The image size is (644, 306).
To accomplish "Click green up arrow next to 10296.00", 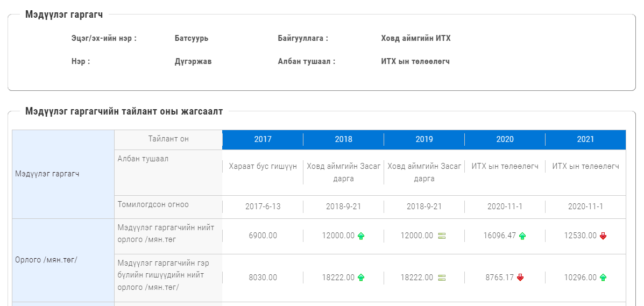I will 603,277.
